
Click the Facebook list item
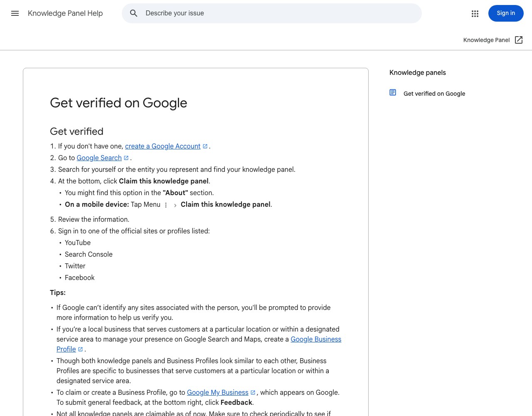pyautogui.click(x=80, y=278)
